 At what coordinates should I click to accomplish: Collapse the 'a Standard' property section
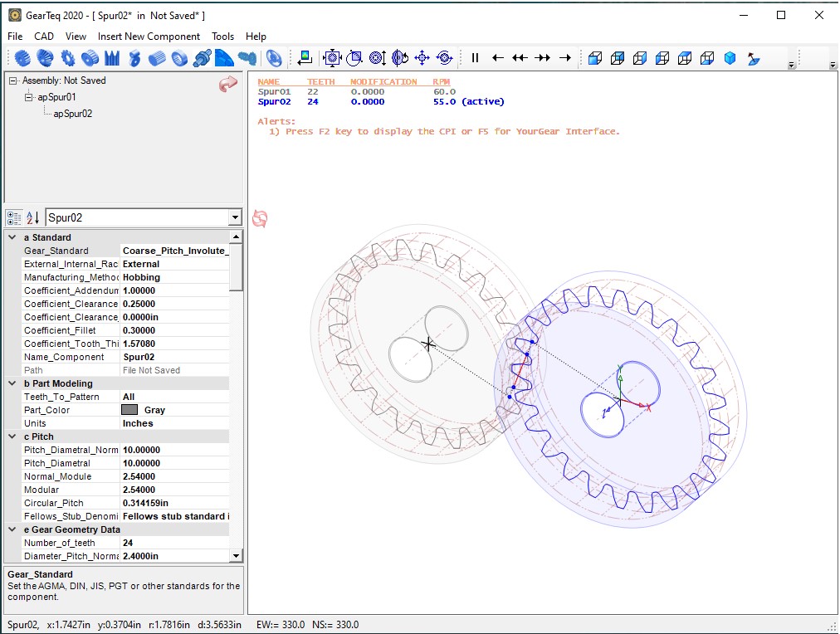coord(12,237)
